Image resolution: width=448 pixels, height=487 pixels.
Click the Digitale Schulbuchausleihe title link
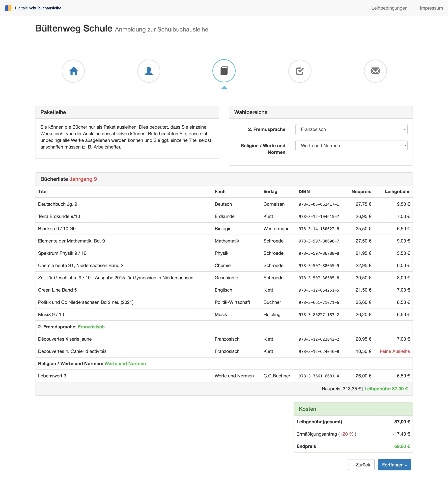tap(38, 8)
